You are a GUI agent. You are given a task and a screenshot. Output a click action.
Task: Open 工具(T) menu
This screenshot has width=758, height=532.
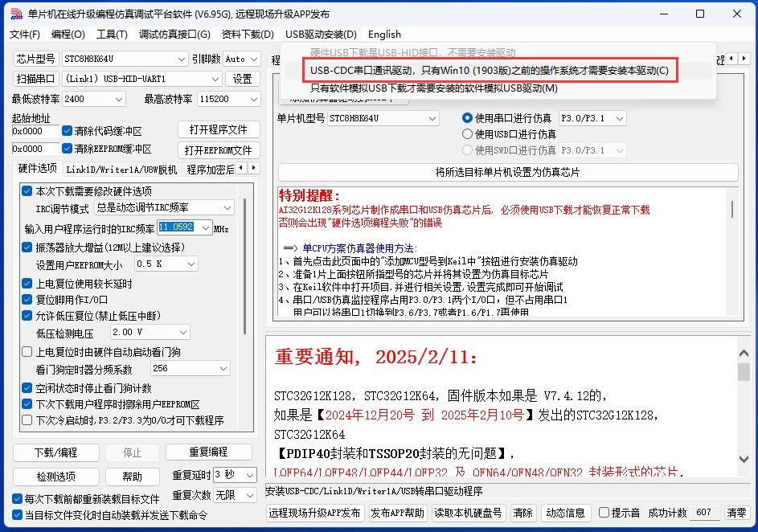point(112,35)
